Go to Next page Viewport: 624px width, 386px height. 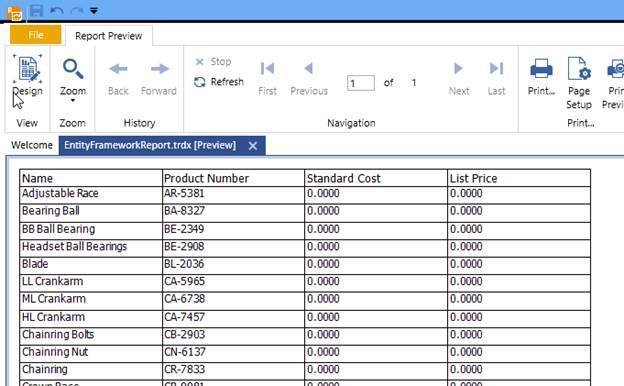pos(459,79)
